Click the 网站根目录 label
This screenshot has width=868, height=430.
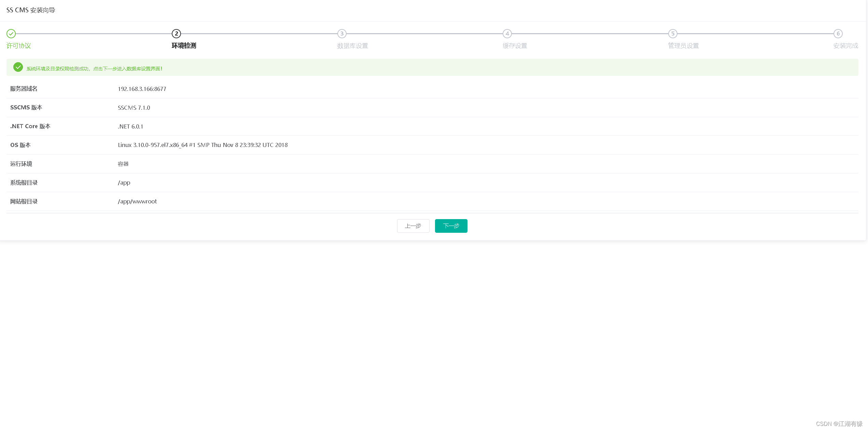coord(24,202)
